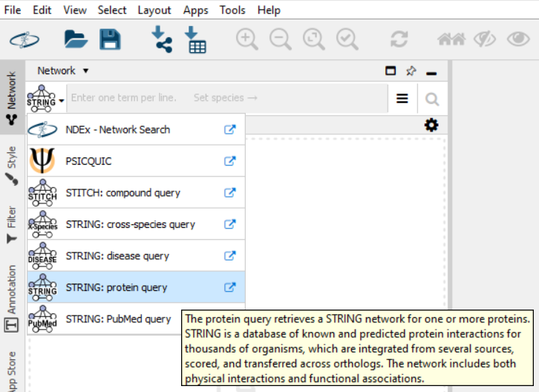
Task: Select STRING: cross-species query provider
Action: point(136,224)
